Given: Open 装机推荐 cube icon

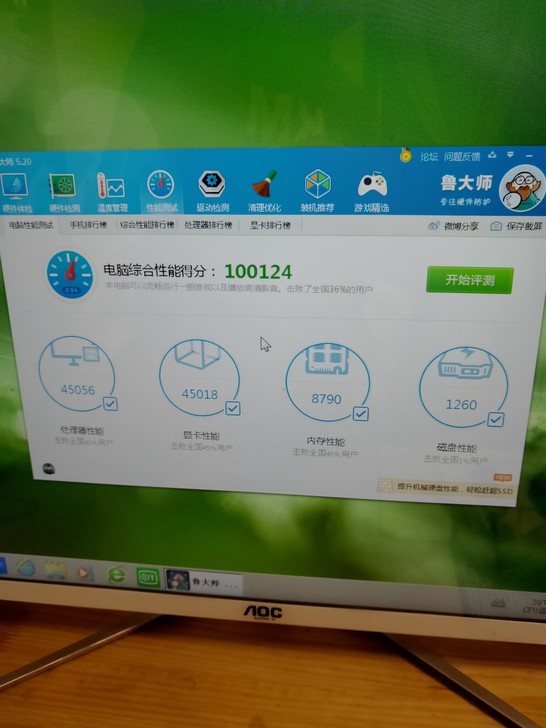Looking at the screenshot, I should pos(317,191).
